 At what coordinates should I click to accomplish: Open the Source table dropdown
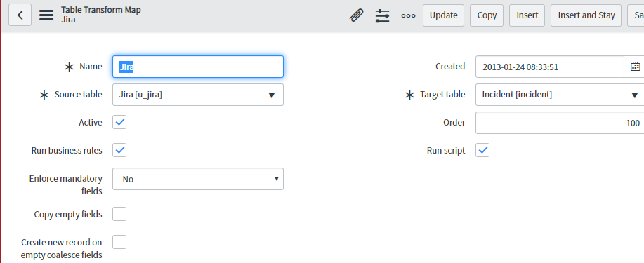[x=198, y=95]
